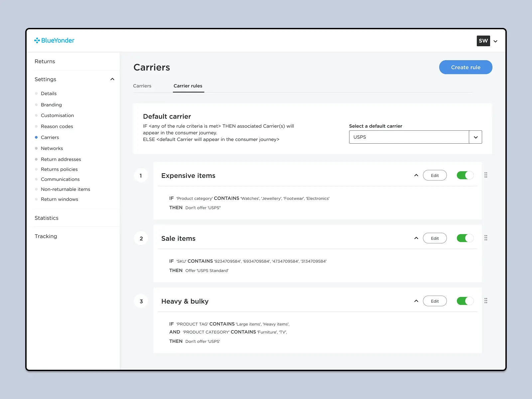Edit the Sale items rule

click(435, 238)
